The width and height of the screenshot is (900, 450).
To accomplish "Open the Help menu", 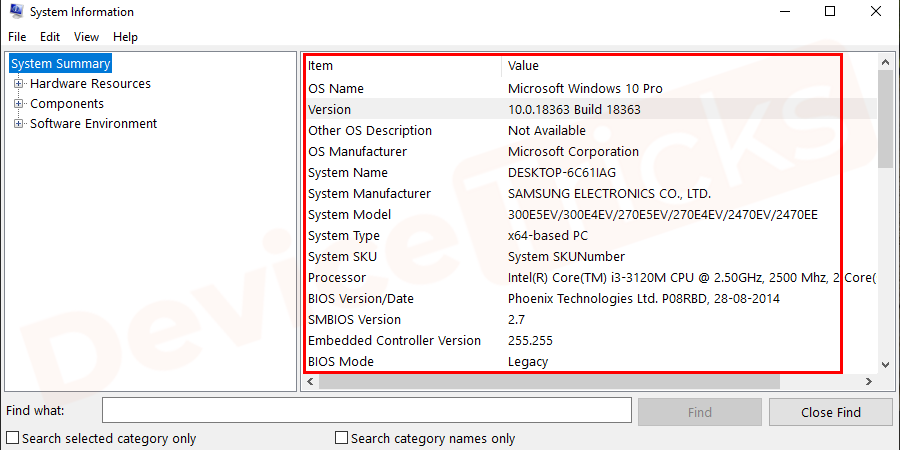I will coord(125,37).
